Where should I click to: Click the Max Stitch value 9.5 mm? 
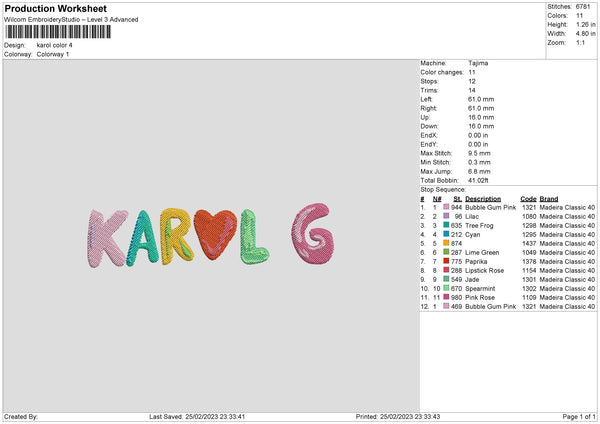(x=479, y=153)
